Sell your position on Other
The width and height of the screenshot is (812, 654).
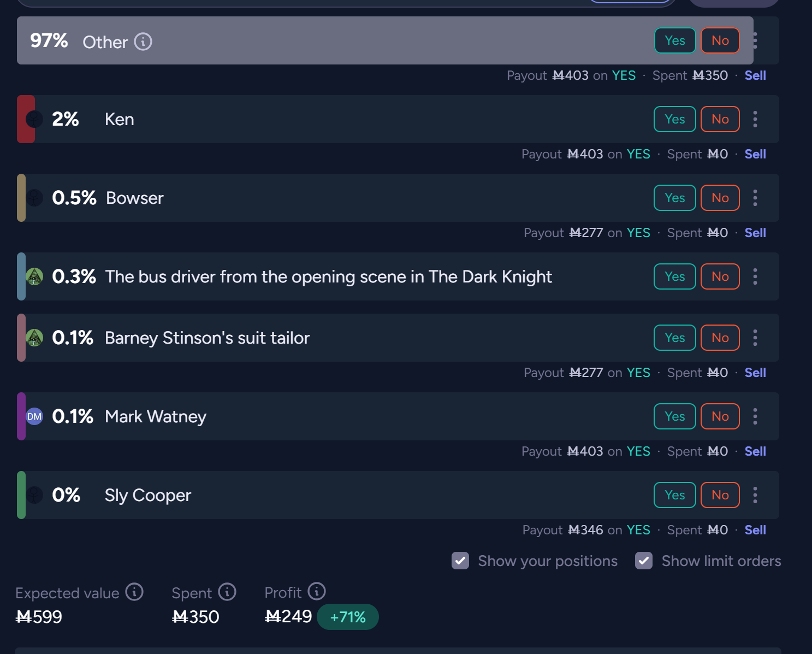(755, 75)
